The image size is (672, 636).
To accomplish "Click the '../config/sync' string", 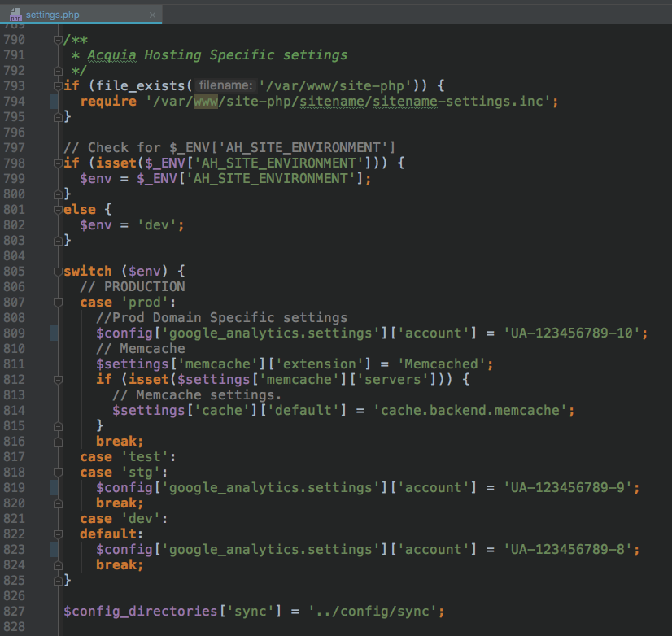I will coord(373,612).
